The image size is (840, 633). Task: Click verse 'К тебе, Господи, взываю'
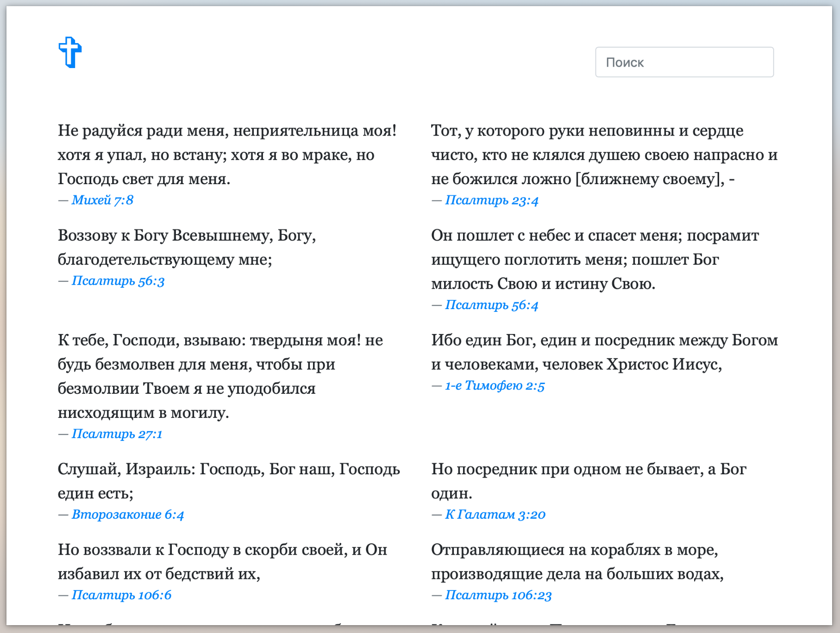point(220,376)
